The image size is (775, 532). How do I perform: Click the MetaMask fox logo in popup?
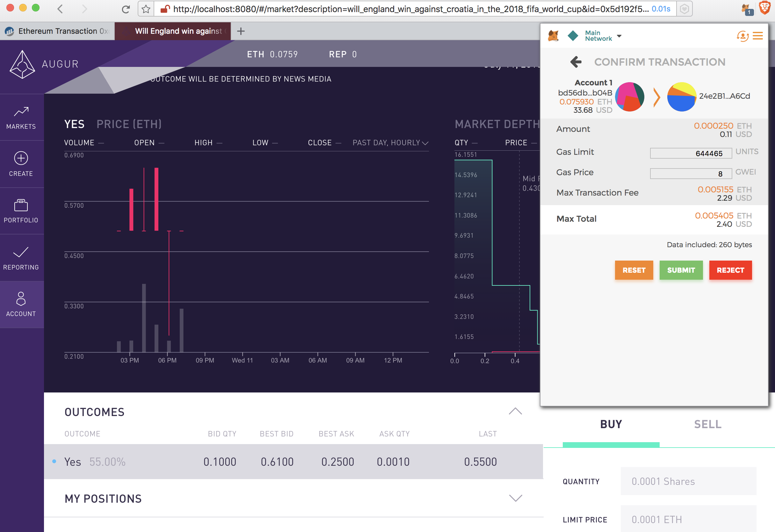553,35
